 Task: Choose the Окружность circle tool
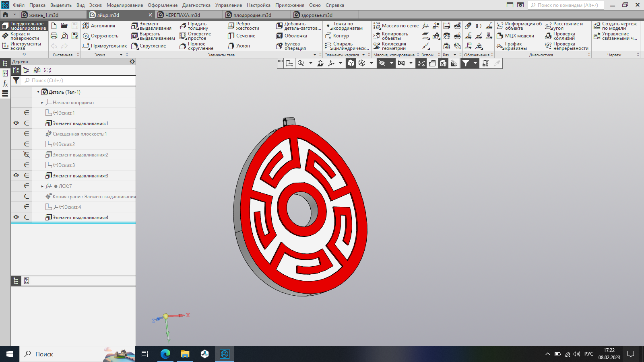coord(101,36)
